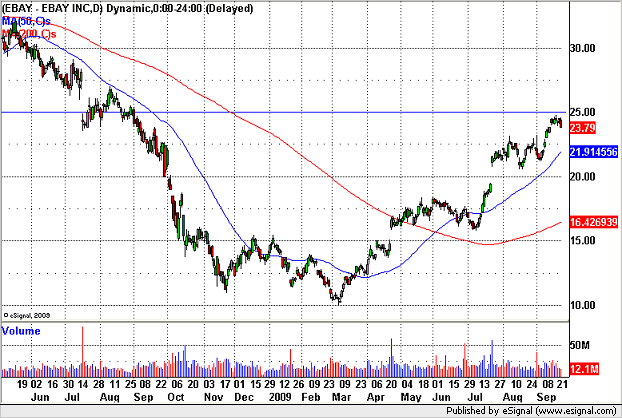Click the date tick 17 in November
Image resolution: width=622 pixels, height=418 pixels.
(x=225, y=384)
